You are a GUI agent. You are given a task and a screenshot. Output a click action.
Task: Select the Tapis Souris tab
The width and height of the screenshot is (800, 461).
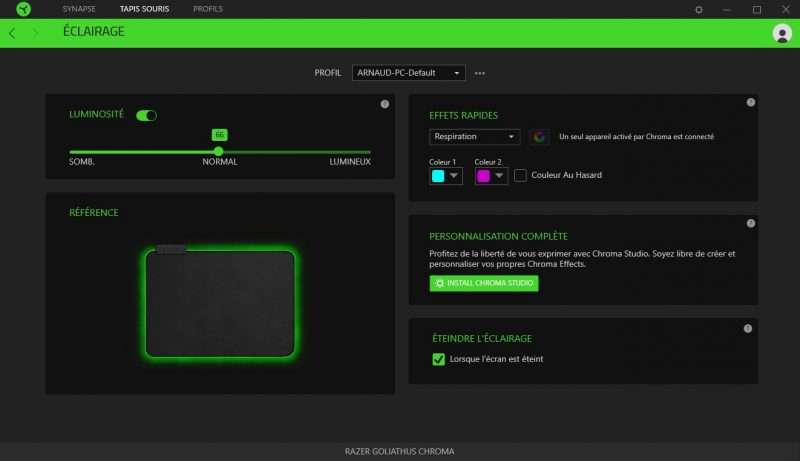pos(144,9)
